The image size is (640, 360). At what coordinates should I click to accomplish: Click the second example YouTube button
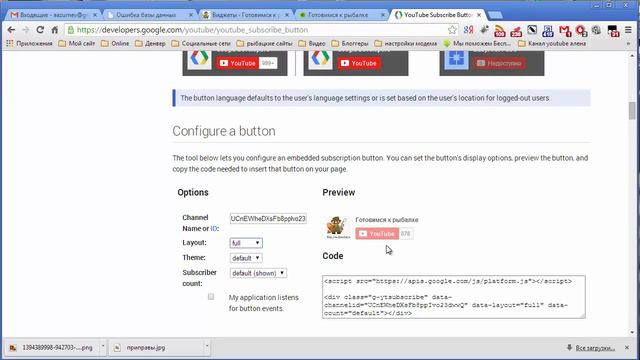(x=358, y=63)
